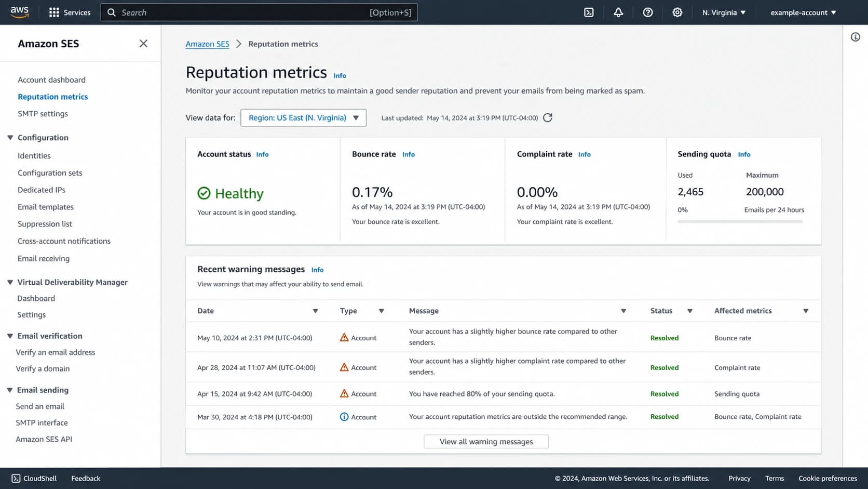The image size is (868, 489).
Task: Open SMTP interface
Action: [42, 423]
